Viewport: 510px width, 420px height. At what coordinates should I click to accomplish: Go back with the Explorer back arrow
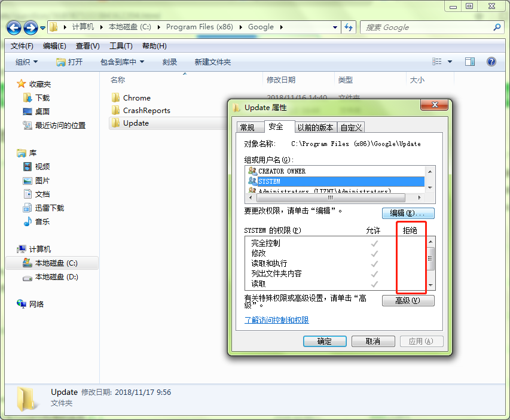tap(14, 28)
